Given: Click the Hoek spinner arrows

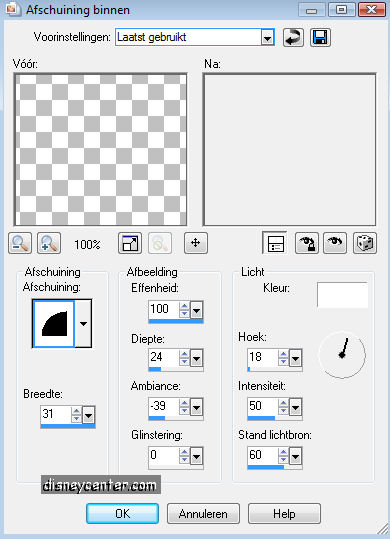Looking at the screenshot, I should 283,359.
